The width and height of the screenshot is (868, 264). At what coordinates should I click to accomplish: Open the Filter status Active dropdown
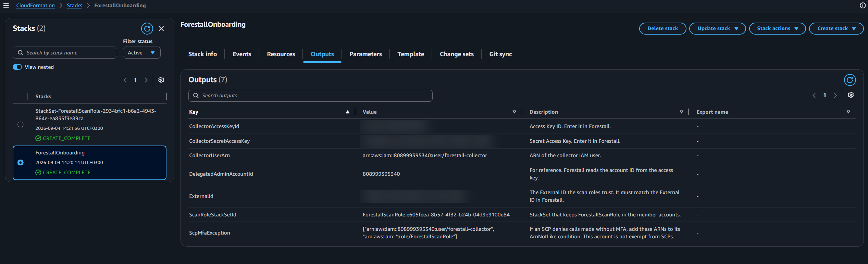(141, 53)
